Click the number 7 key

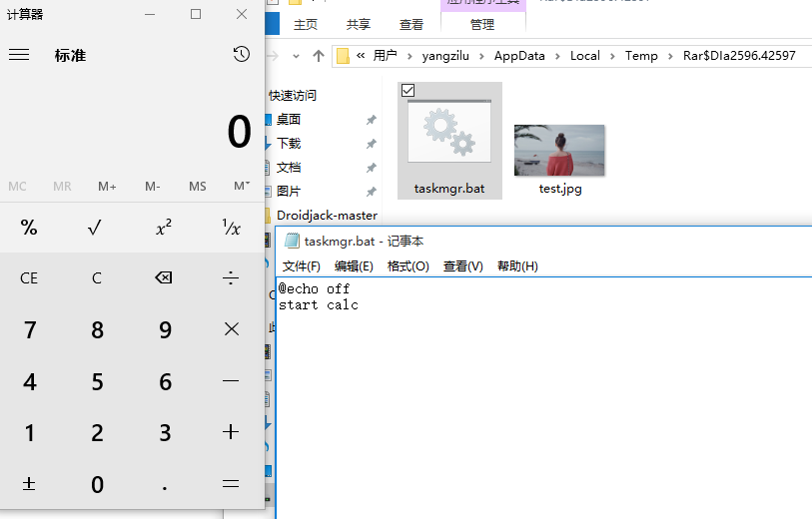[30, 330]
